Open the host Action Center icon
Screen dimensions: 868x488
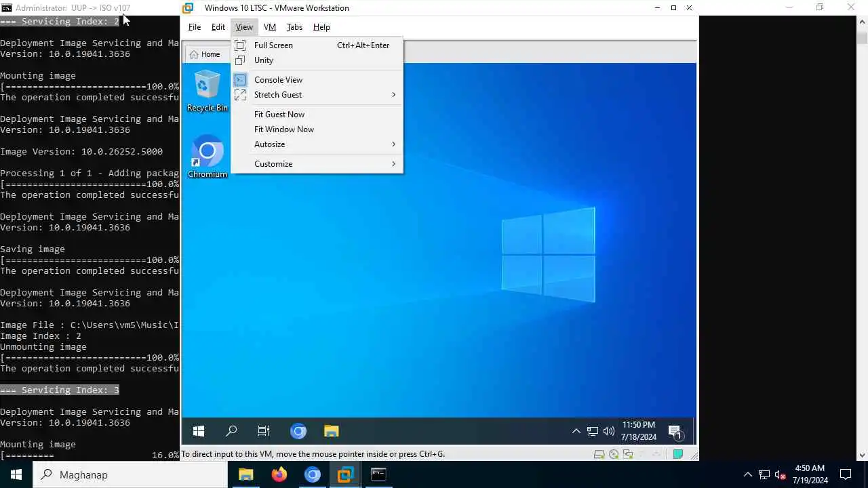[x=846, y=474]
